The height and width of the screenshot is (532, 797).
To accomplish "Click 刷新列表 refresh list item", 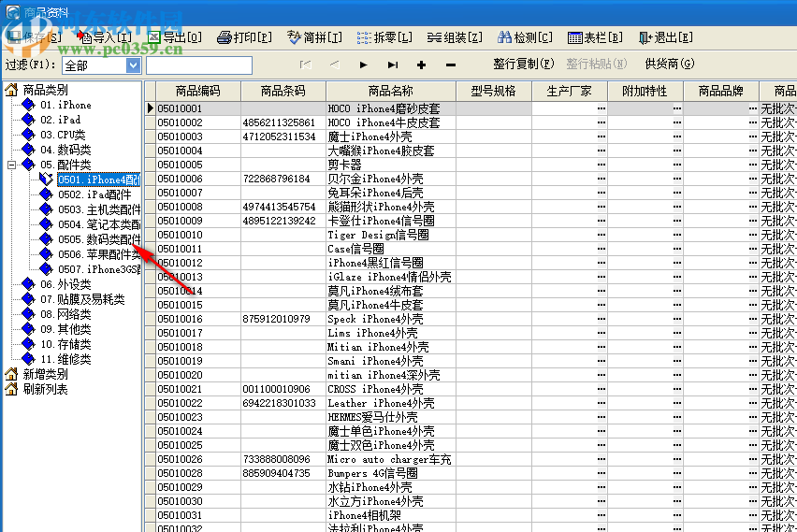I will tap(45, 389).
